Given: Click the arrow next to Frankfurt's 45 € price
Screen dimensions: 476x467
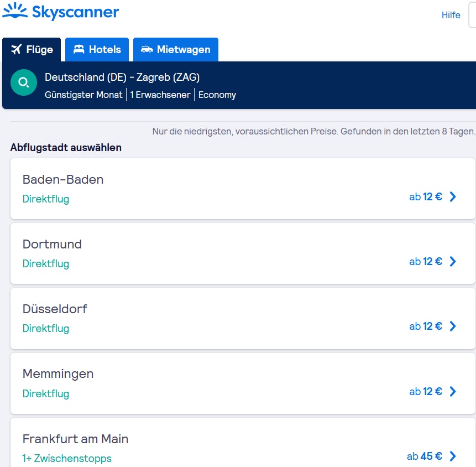Looking at the screenshot, I should point(453,456).
